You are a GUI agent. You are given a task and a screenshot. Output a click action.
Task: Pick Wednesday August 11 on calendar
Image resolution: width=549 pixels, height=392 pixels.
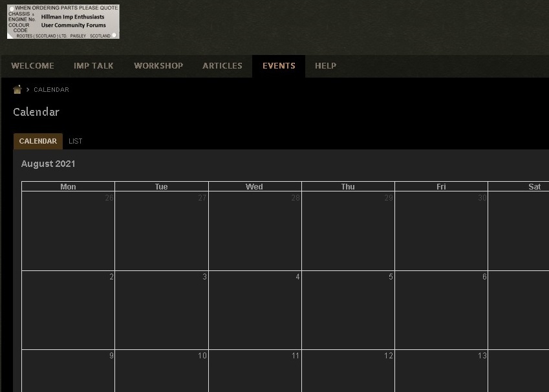pyautogui.click(x=255, y=372)
